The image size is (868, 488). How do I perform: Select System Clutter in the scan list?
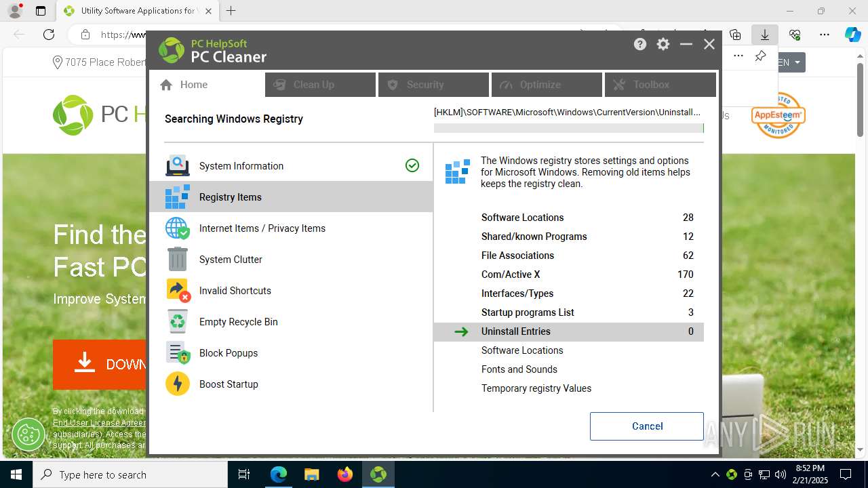[291, 260]
